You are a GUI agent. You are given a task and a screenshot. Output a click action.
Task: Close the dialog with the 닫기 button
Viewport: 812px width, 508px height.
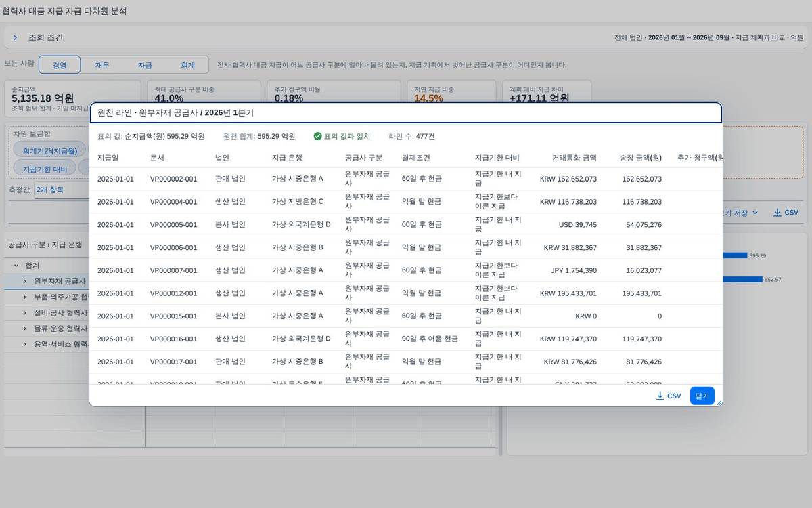coord(702,396)
